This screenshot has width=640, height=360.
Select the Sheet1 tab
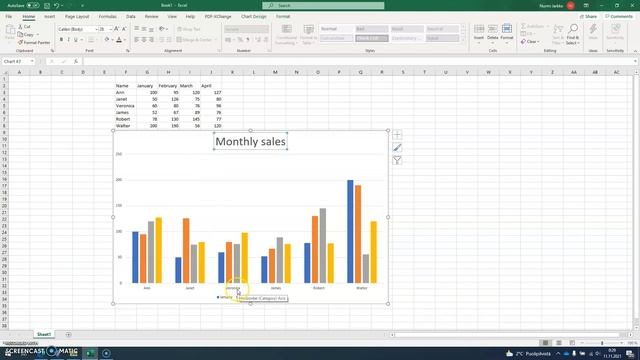click(x=44, y=334)
